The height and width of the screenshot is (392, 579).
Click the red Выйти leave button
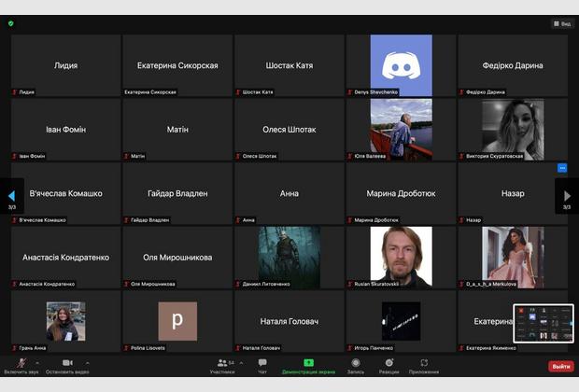[560, 366]
